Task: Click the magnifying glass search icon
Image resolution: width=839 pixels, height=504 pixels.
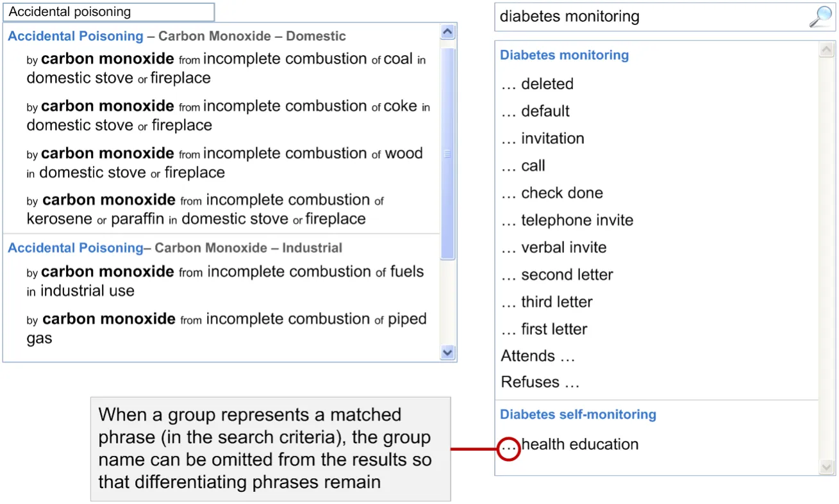Action: [x=820, y=17]
